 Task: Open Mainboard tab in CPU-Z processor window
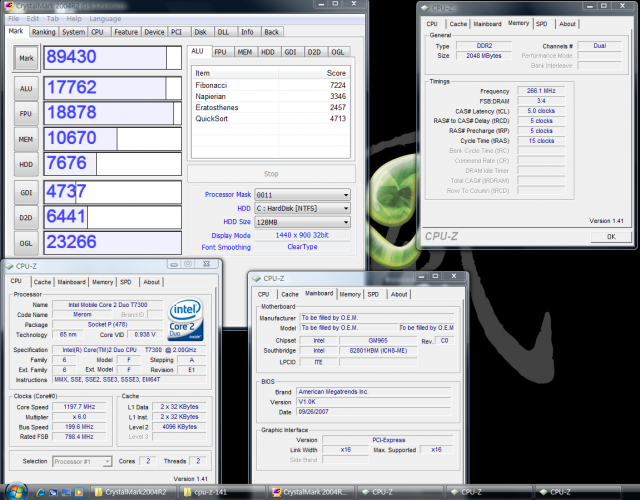point(71,282)
